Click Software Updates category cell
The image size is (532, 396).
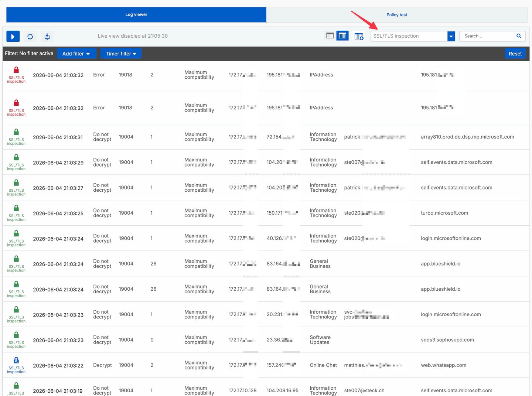pos(320,340)
